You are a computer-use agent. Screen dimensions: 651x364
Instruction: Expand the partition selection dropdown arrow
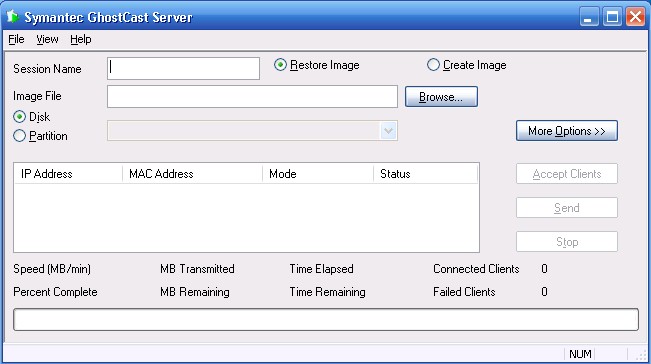tap(389, 131)
